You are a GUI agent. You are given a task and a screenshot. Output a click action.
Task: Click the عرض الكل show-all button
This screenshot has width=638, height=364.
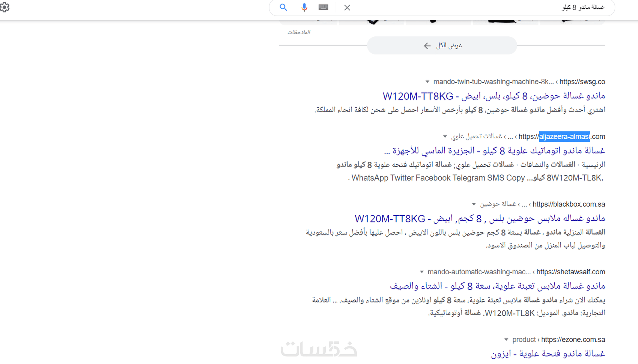click(442, 45)
